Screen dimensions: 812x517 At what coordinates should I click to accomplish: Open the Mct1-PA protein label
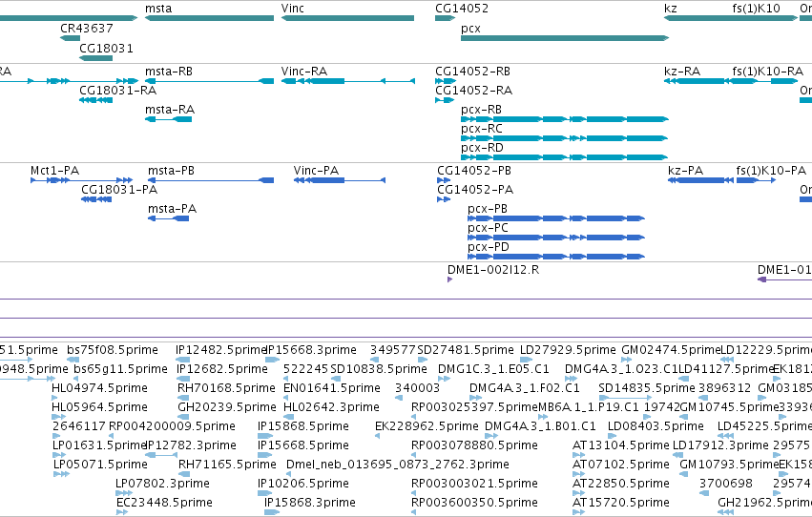click(55, 171)
